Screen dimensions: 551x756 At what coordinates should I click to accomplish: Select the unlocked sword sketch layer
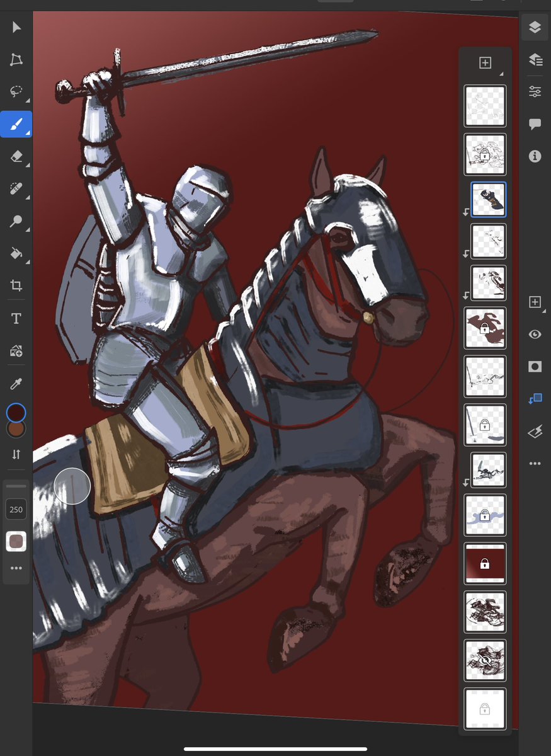485,377
